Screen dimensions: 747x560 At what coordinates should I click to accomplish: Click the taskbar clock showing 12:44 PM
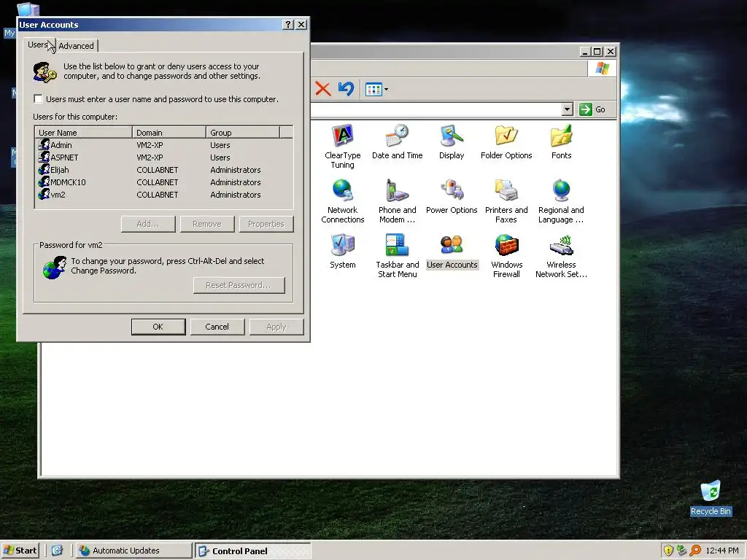722,551
